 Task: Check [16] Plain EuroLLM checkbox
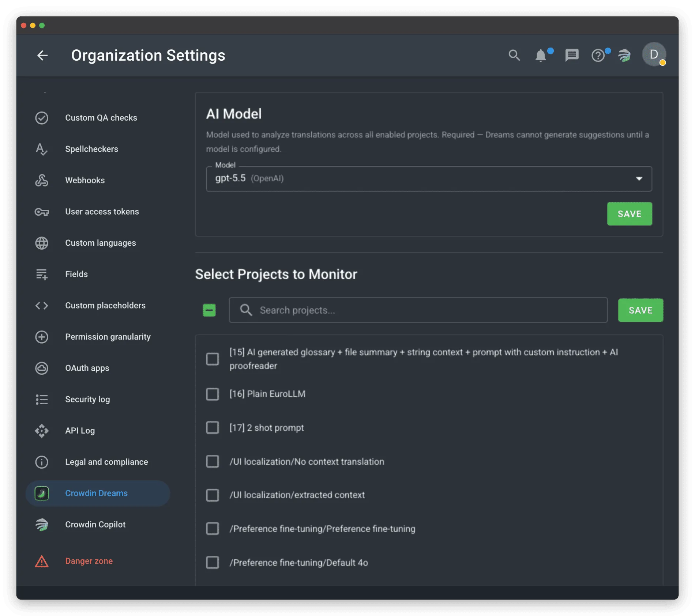pos(213,394)
